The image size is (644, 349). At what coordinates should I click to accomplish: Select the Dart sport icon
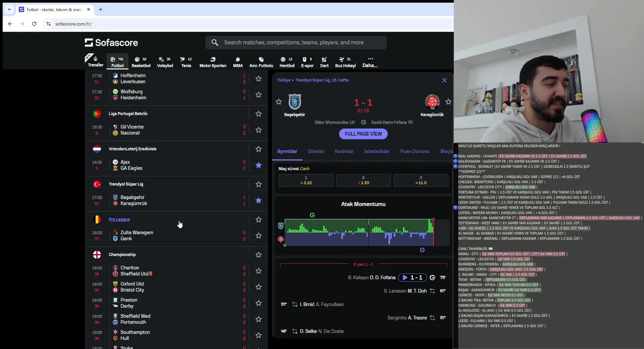pos(324,62)
